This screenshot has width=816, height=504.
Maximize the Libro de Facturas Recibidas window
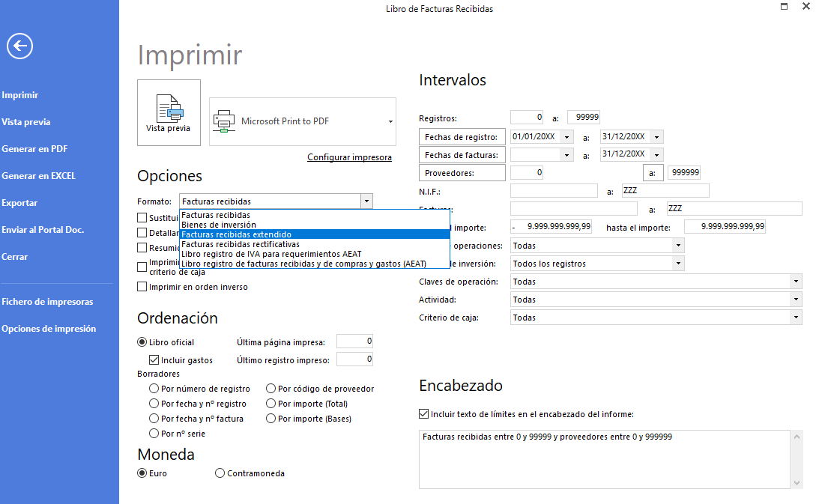click(x=784, y=6)
